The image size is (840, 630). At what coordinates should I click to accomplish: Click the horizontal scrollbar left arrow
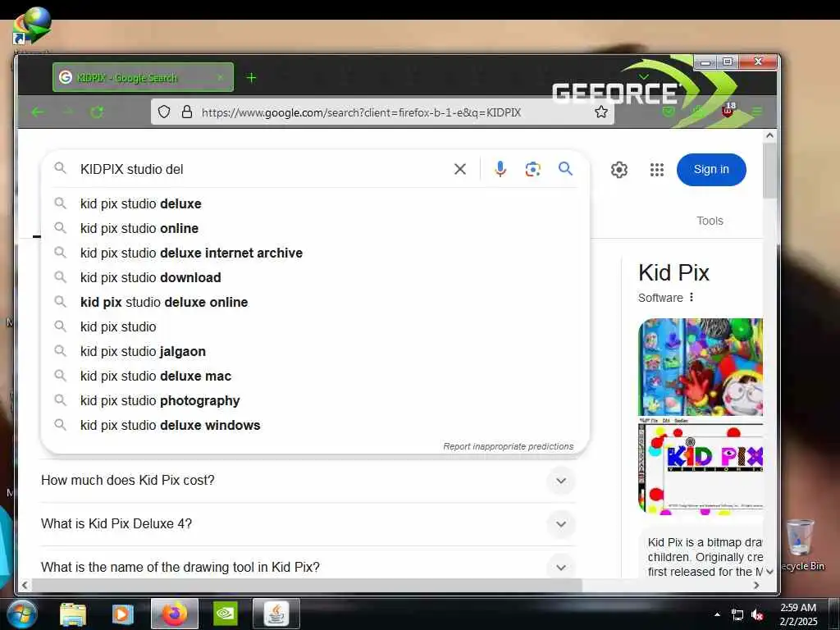25,585
